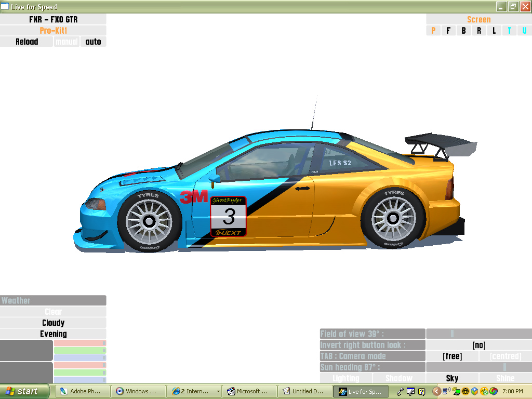Screen dimensions: 532x399
Task: Open the Screen options header
Action: (x=478, y=19)
